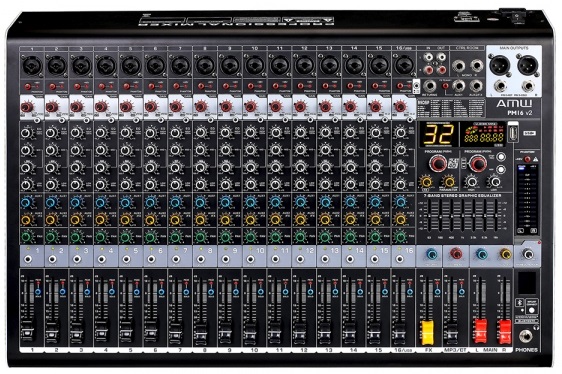Click channel 1 combo XLR input jack
The height and width of the screenshot is (374, 562).
coord(32,66)
